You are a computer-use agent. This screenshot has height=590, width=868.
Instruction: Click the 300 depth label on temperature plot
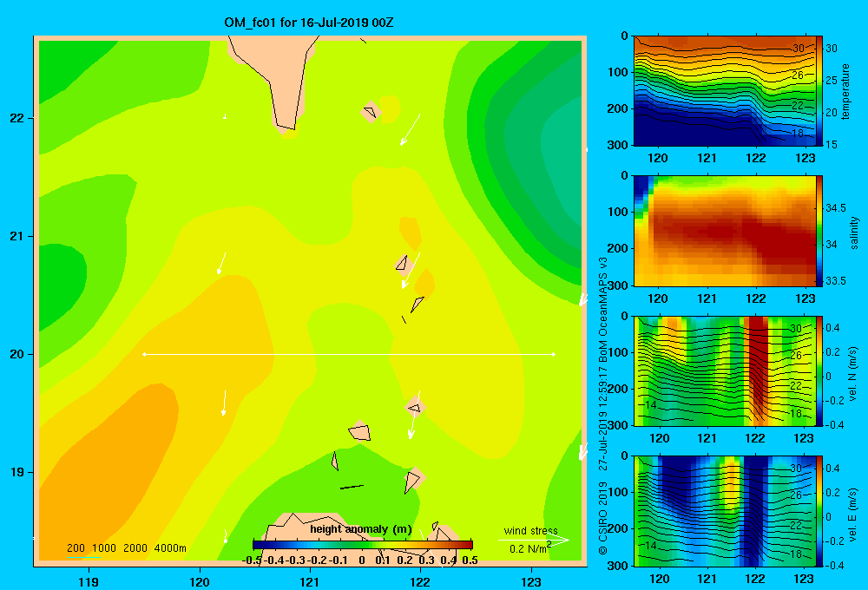coord(618,145)
